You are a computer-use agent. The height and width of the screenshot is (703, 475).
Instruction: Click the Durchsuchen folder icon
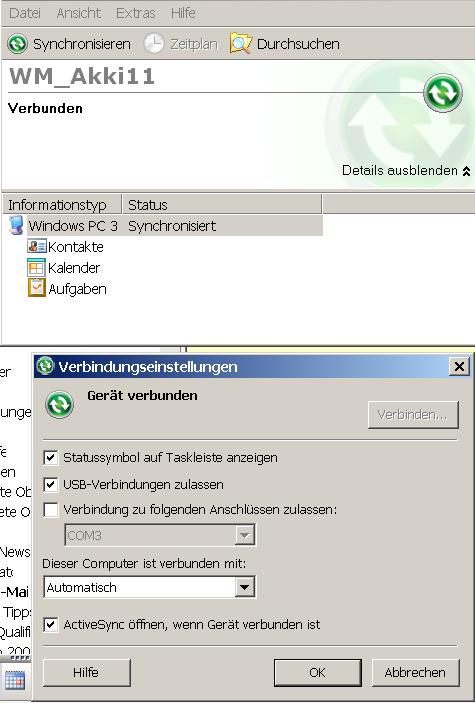240,43
